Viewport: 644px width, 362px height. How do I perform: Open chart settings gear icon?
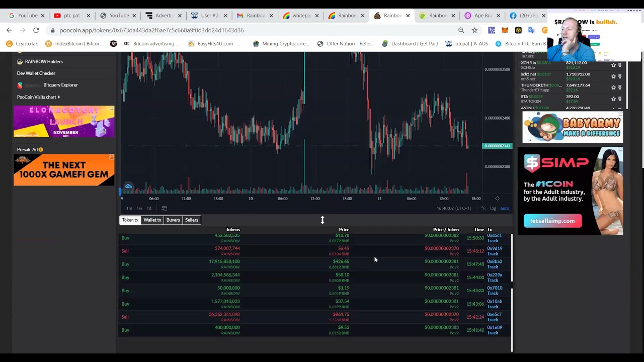[497, 199]
